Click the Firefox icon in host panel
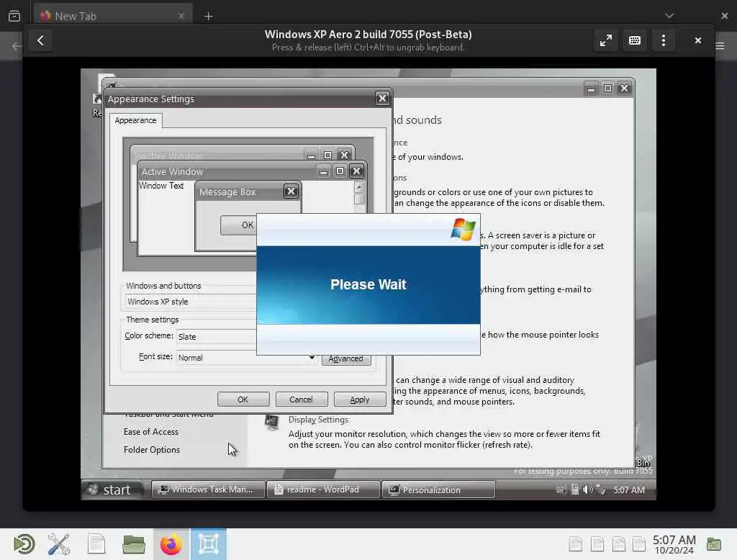The height and width of the screenshot is (560, 737). click(171, 544)
